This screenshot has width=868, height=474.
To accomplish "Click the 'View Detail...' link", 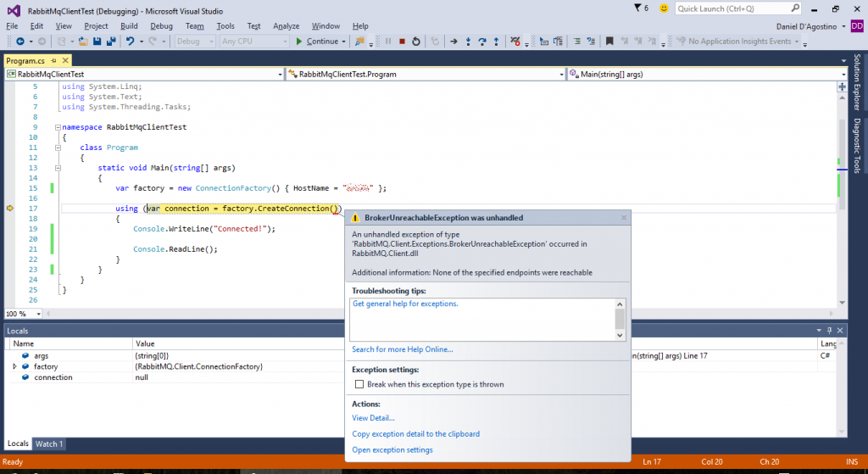I will click(373, 418).
